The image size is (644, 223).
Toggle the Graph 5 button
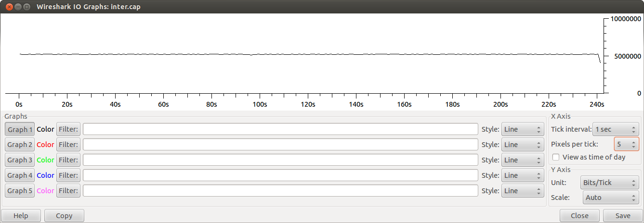20,191
